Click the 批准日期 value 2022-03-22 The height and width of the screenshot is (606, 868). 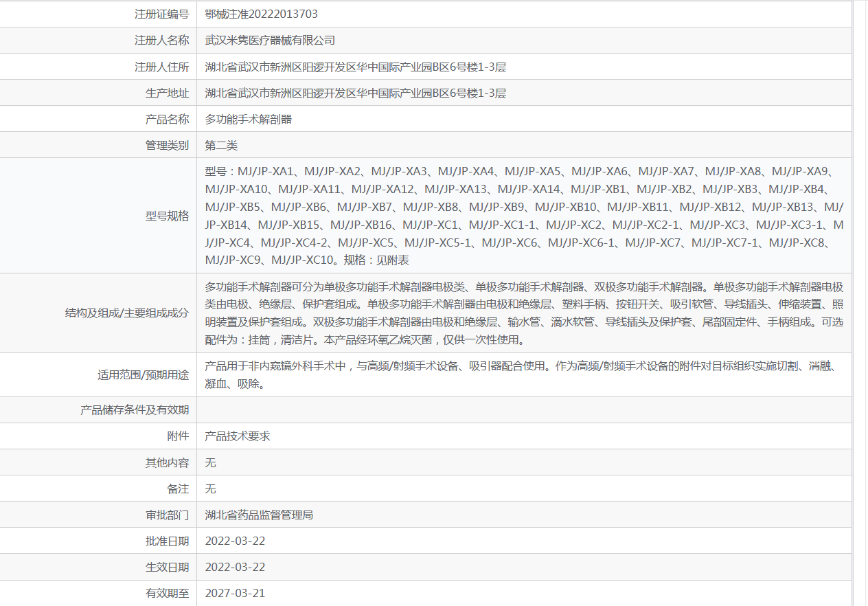tap(235, 541)
